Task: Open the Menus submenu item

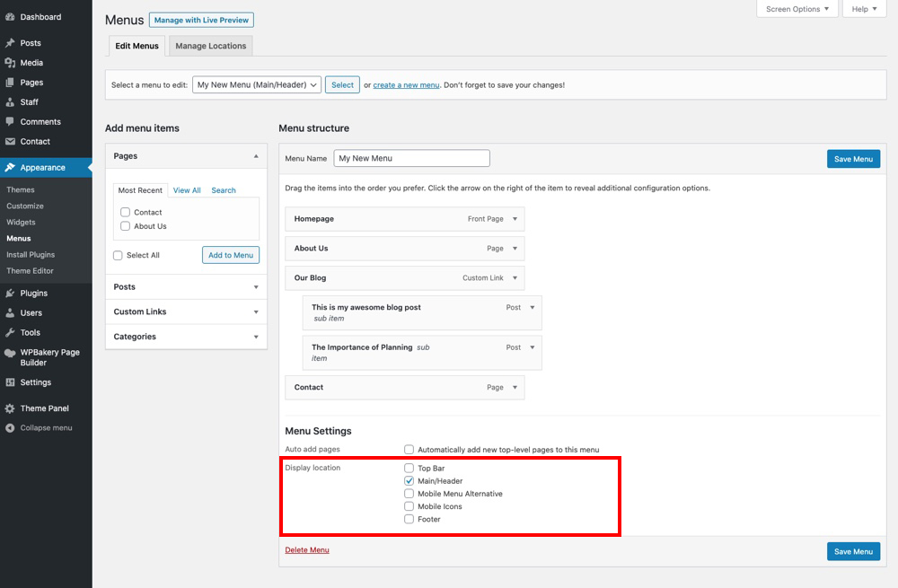Action: (x=19, y=238)
